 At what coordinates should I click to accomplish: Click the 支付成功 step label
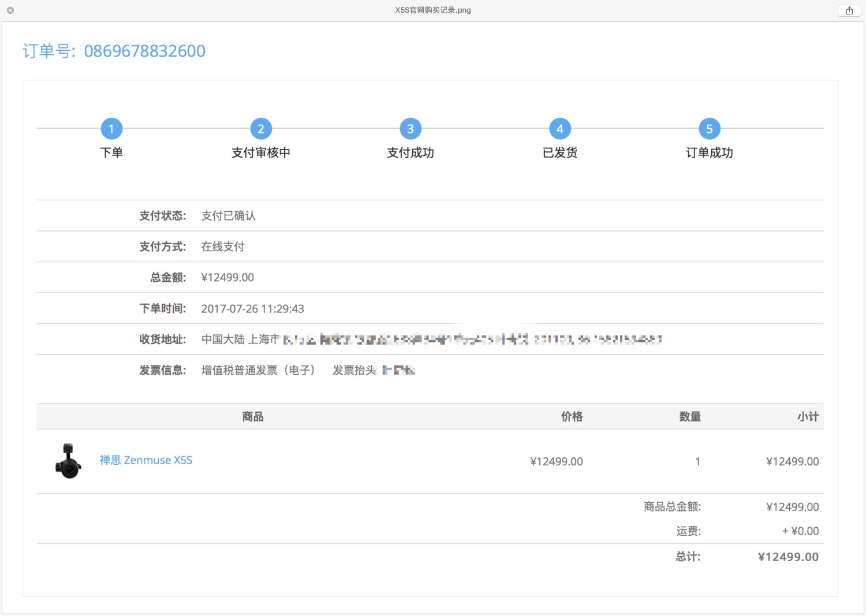[x=410, y=152]
